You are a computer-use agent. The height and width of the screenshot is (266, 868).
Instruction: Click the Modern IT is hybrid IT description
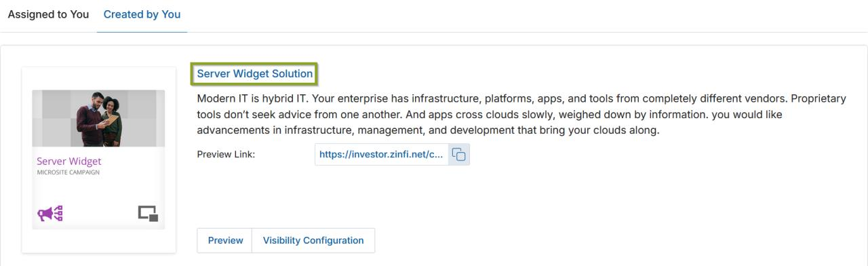tap(521, 115)
